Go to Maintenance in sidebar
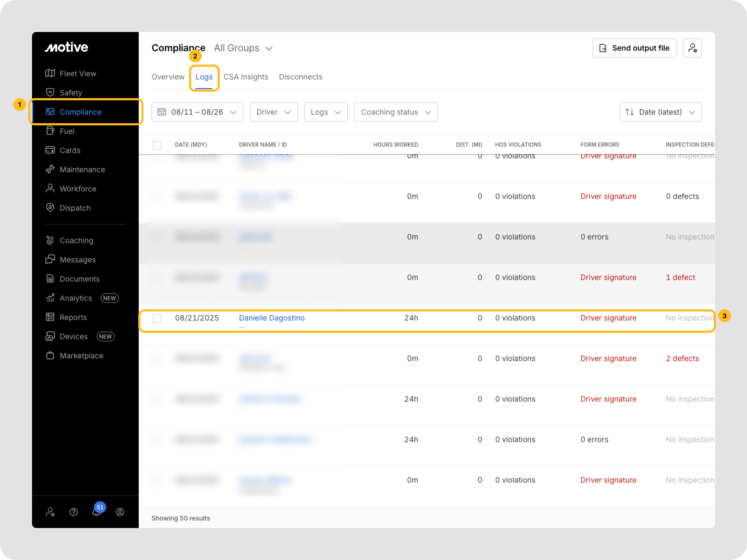The width and height of the screenshot is (747, 560). tap(82, 169)
